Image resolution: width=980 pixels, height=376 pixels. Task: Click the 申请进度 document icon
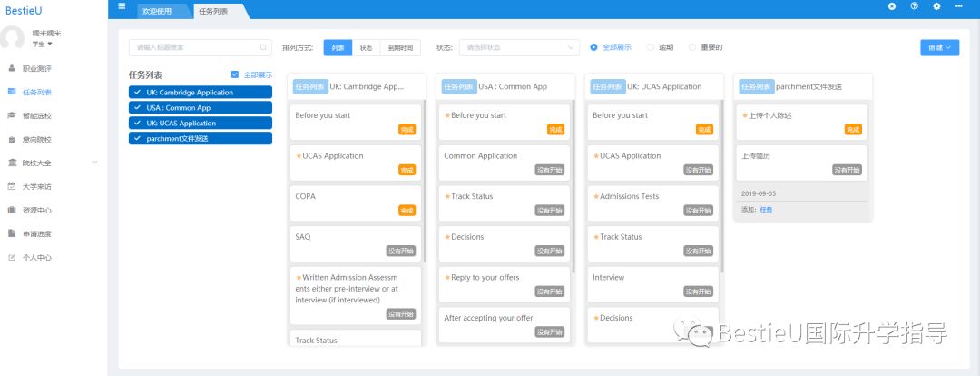tap(11, 233)
